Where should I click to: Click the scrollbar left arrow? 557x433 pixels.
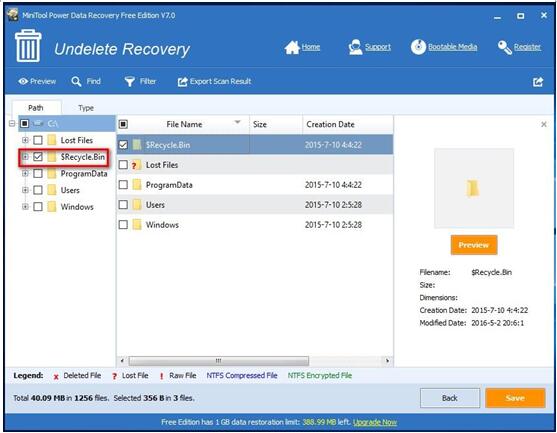(x=122, y=361)
